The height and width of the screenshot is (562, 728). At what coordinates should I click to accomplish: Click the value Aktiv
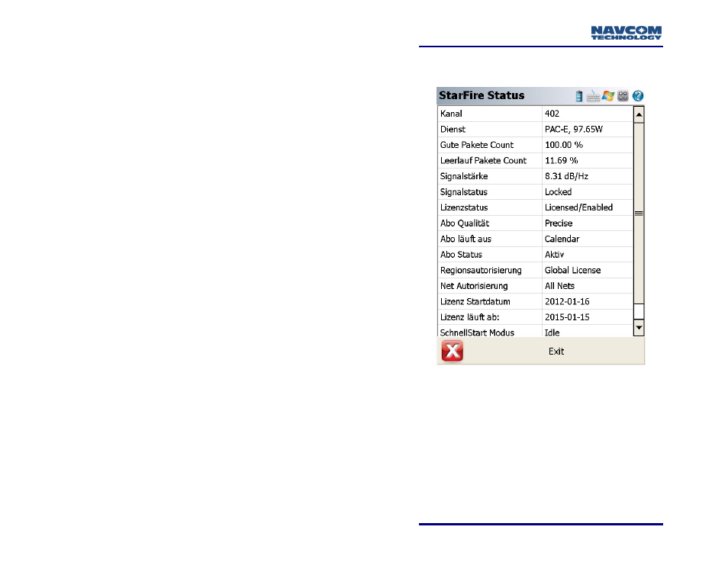tap(554, 255)
